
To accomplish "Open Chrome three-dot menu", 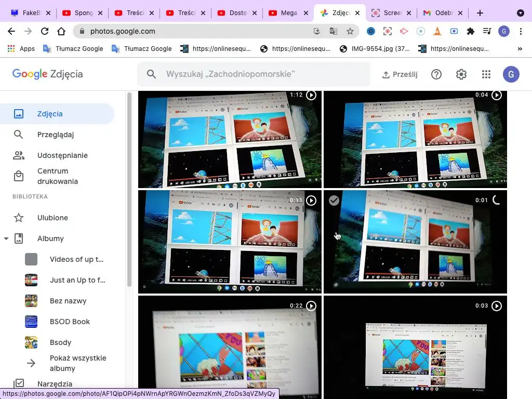I will (x=521, y=31).
